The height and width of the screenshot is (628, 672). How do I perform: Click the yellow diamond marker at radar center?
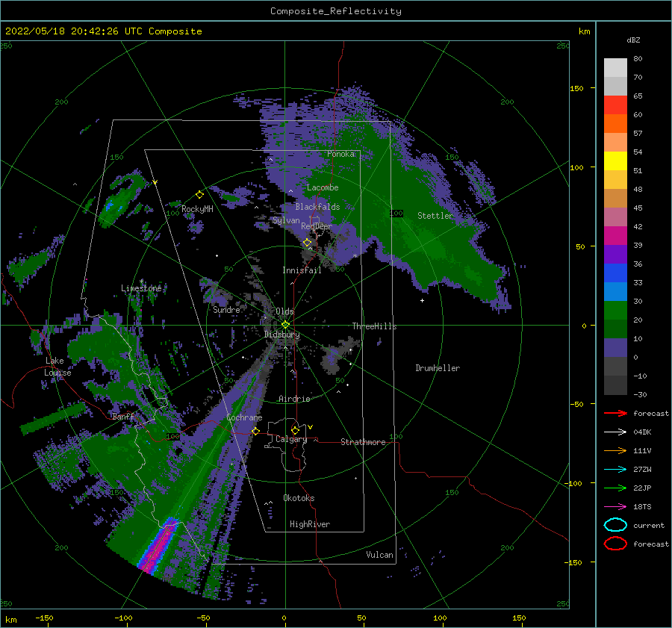(x=285, y=325)
